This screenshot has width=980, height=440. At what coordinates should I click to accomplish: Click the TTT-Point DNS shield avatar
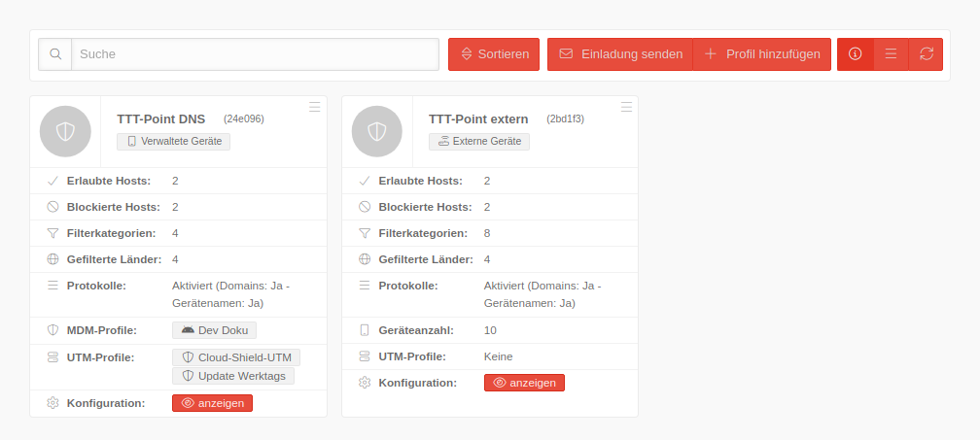click(x=65, y=131)
